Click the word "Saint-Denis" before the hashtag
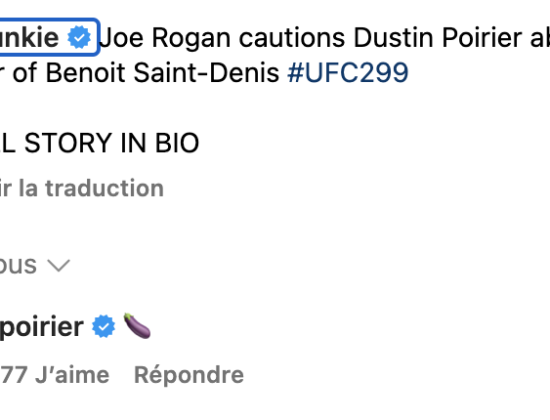 206,73
